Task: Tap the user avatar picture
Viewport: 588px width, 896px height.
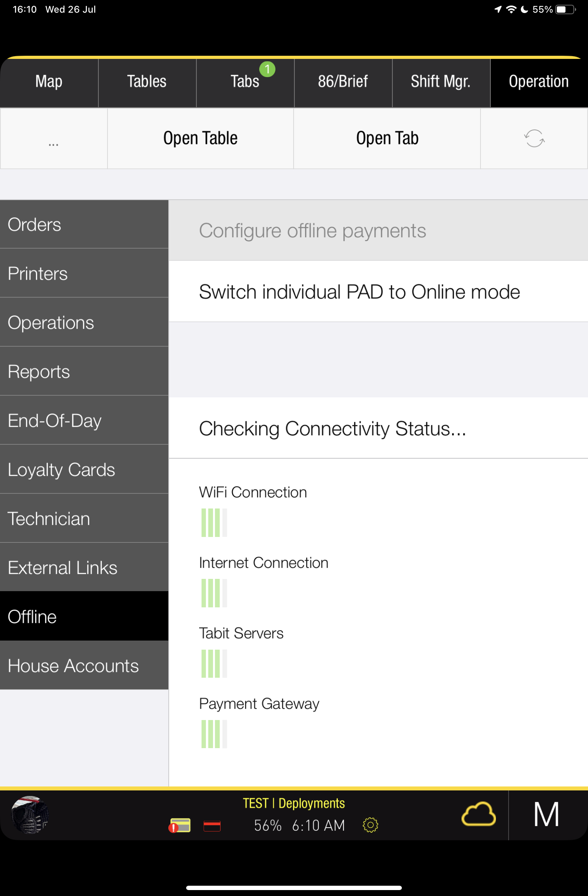Action: (30, 815)
